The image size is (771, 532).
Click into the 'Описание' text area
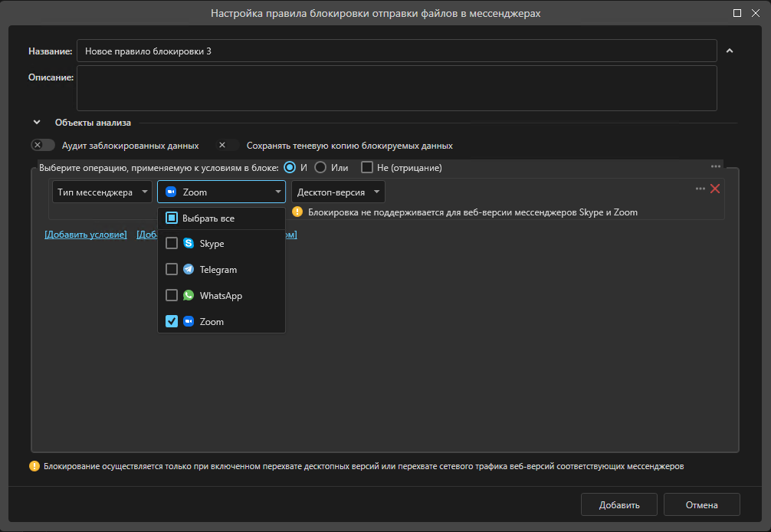coord(397,88)
